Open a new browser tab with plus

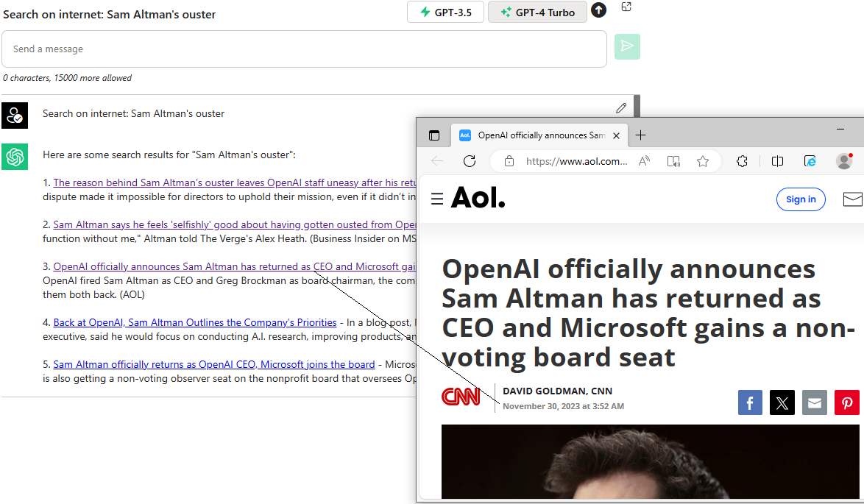(x=640, y=135)
